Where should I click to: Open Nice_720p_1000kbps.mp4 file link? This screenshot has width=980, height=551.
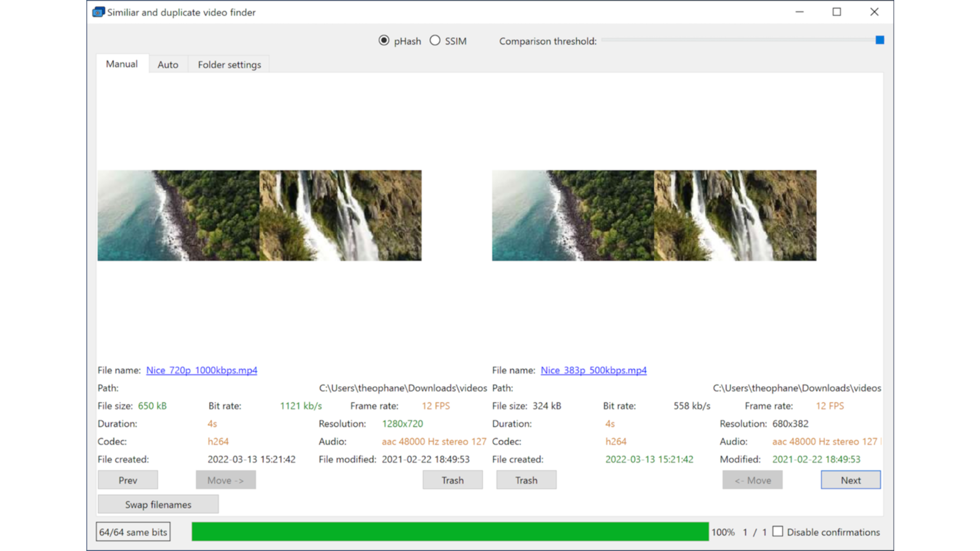[202, 370]
